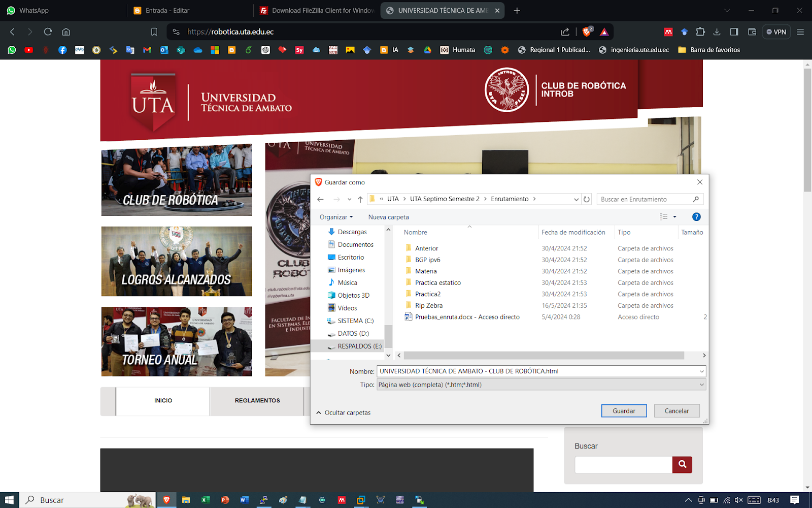Sort by Fecha de modificación column

click(x=573, y=232)
